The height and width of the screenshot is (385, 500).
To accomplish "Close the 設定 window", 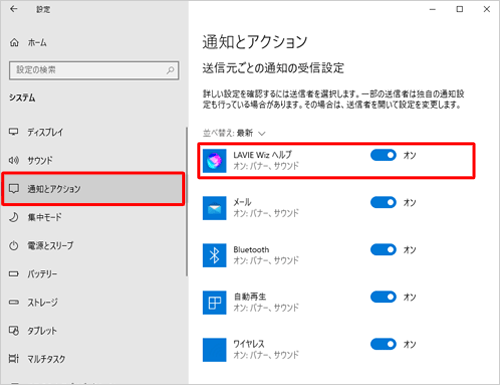I will coord(487,9).
